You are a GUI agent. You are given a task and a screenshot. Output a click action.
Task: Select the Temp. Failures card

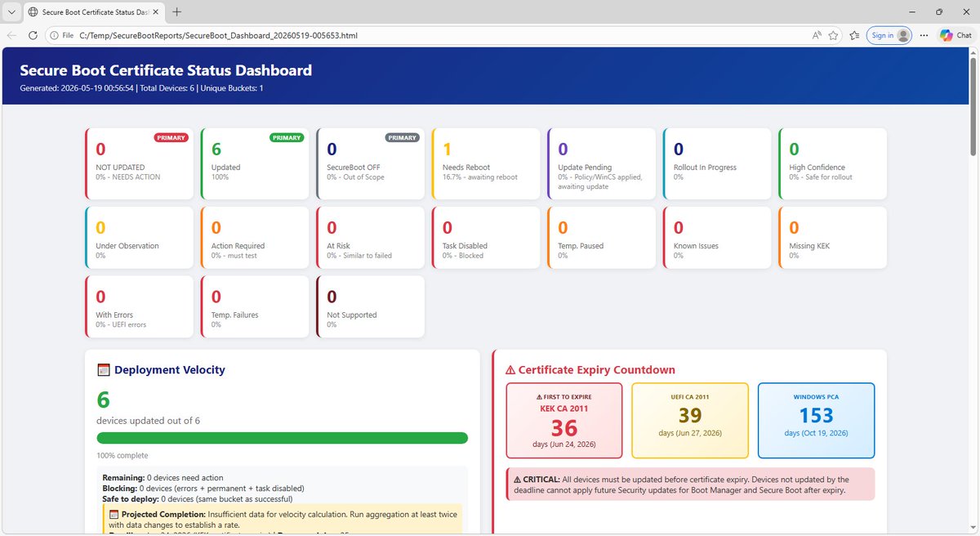coord(255,306)
